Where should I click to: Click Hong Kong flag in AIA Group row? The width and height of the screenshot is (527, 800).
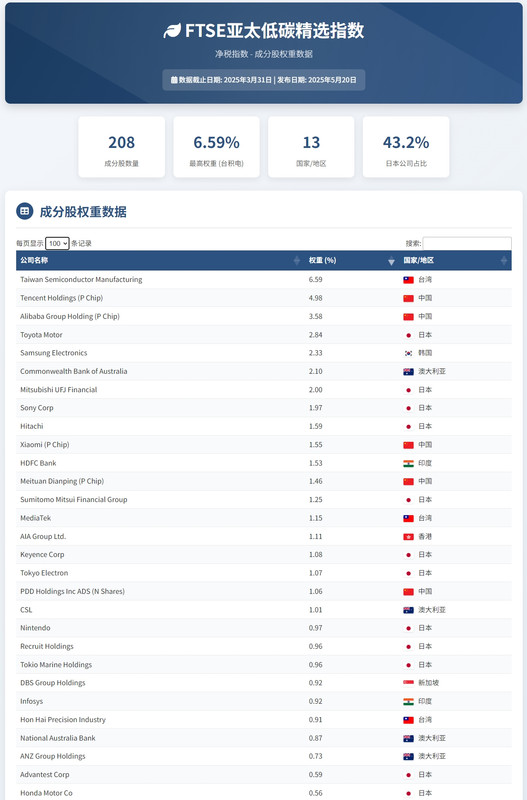(x=409, y=537)
